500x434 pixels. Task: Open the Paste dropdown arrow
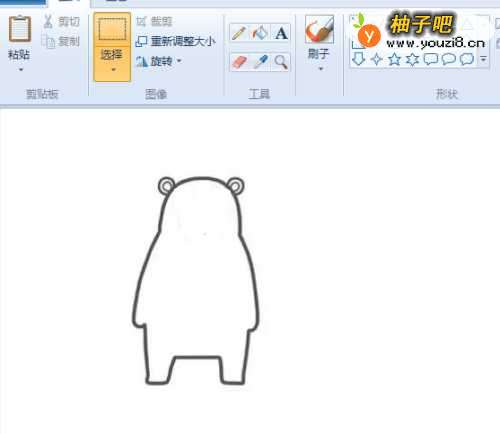[x=21, y=69]
